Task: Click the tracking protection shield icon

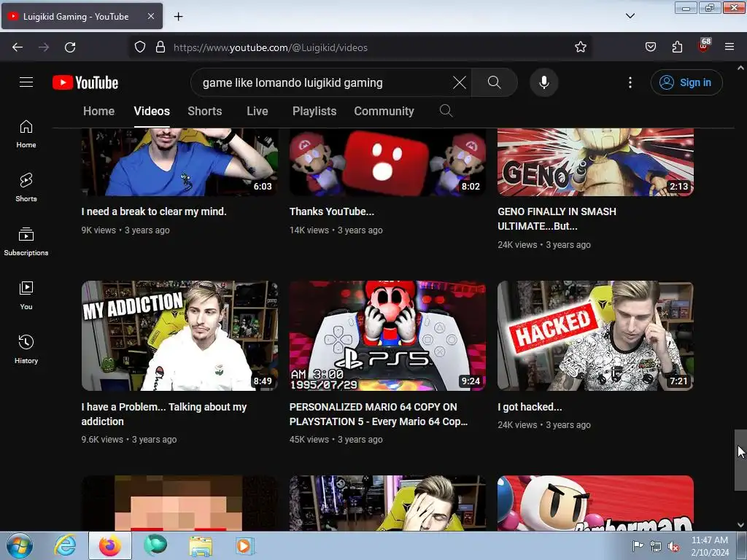Action: point(139,47)
